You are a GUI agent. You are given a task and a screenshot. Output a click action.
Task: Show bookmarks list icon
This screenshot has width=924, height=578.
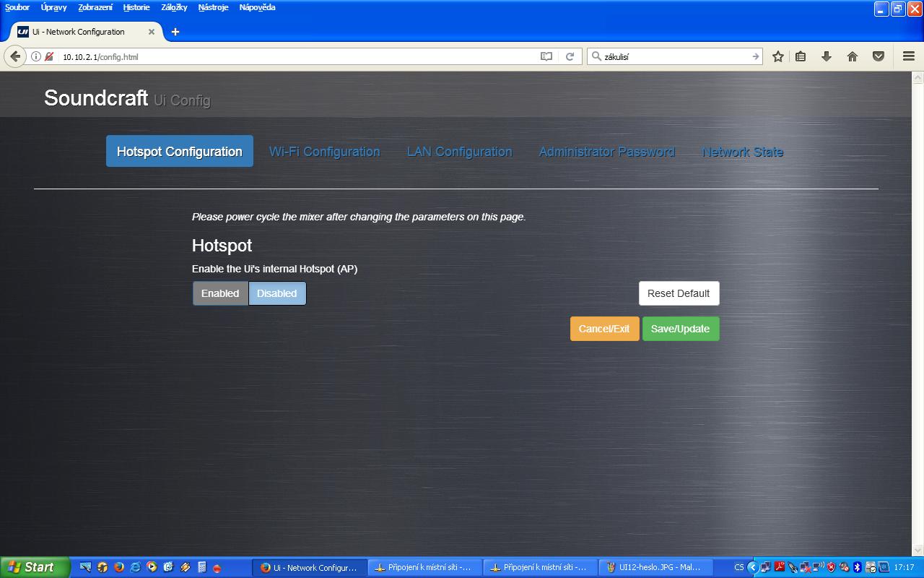(x=801, y=56)
